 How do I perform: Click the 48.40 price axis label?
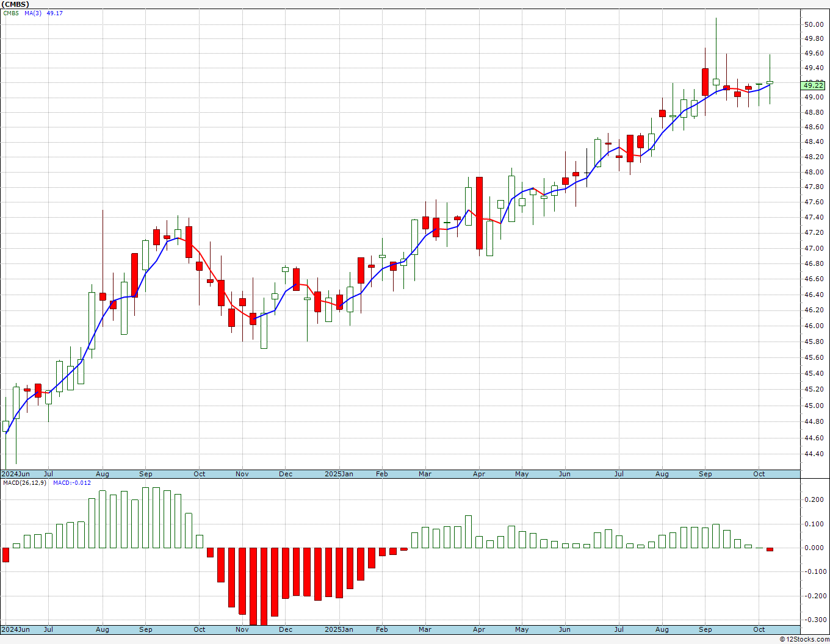coord(814,142)
